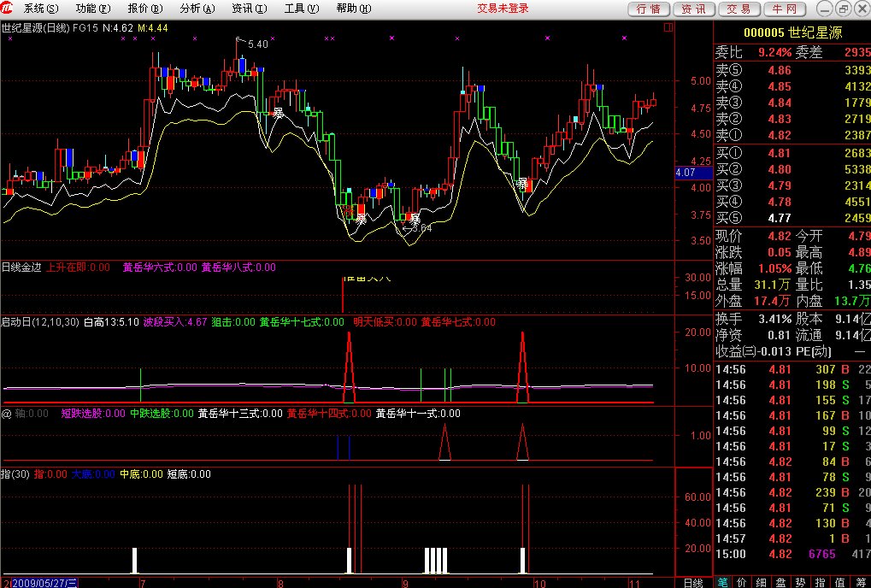Switch to the 笔 tab
This screenshot has width=871, height=588.
722,582
